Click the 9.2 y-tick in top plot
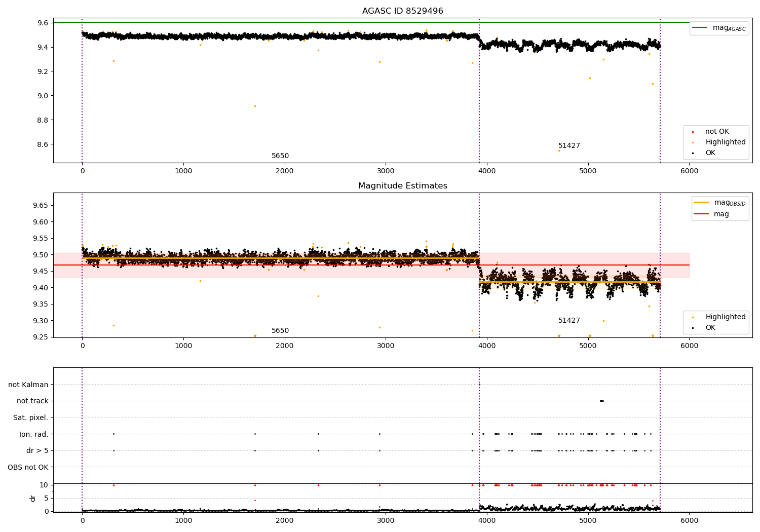 [43, 71]
